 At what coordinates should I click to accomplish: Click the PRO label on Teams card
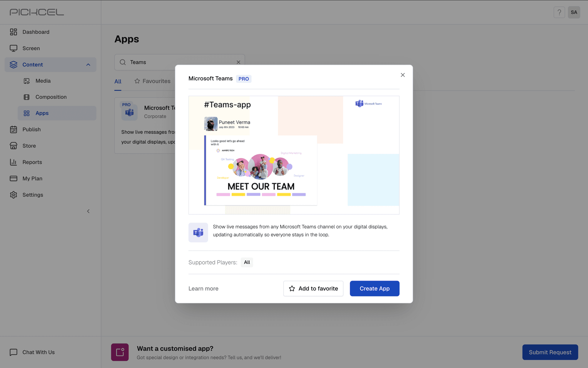126,105
